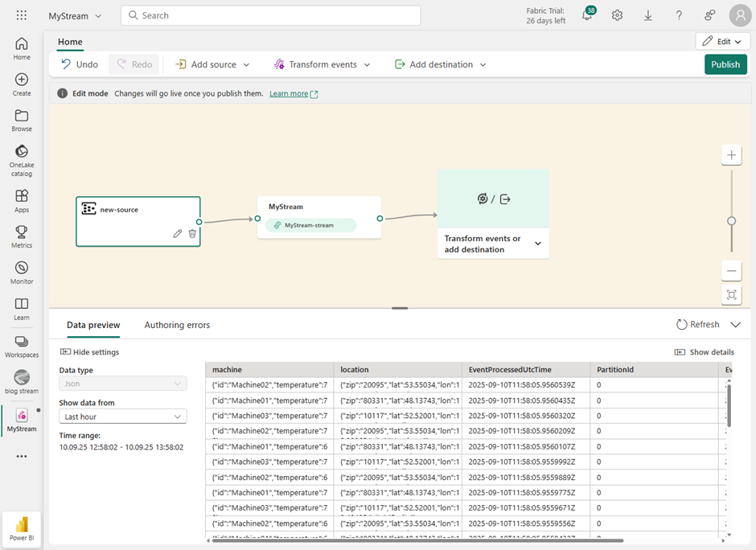Expand Transform events or add destination chevron
The height and width of the screenshot is (550, 756).
(x=538, y=244)
